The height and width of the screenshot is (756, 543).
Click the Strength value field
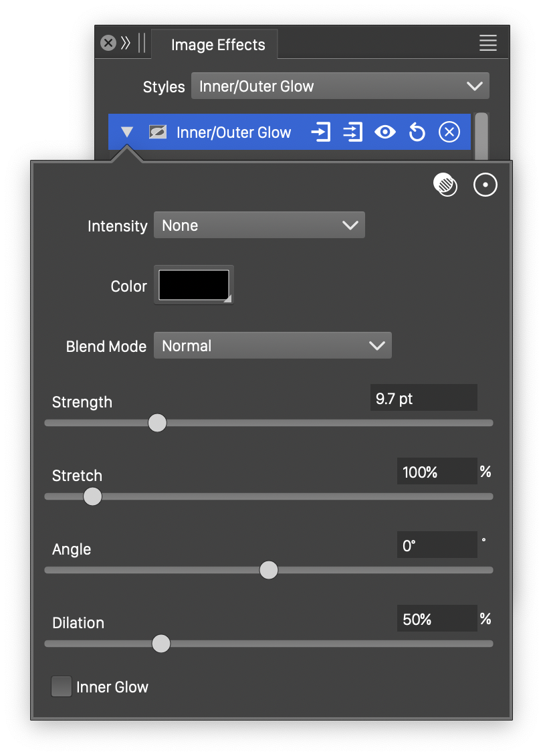[x=423, y=399]
